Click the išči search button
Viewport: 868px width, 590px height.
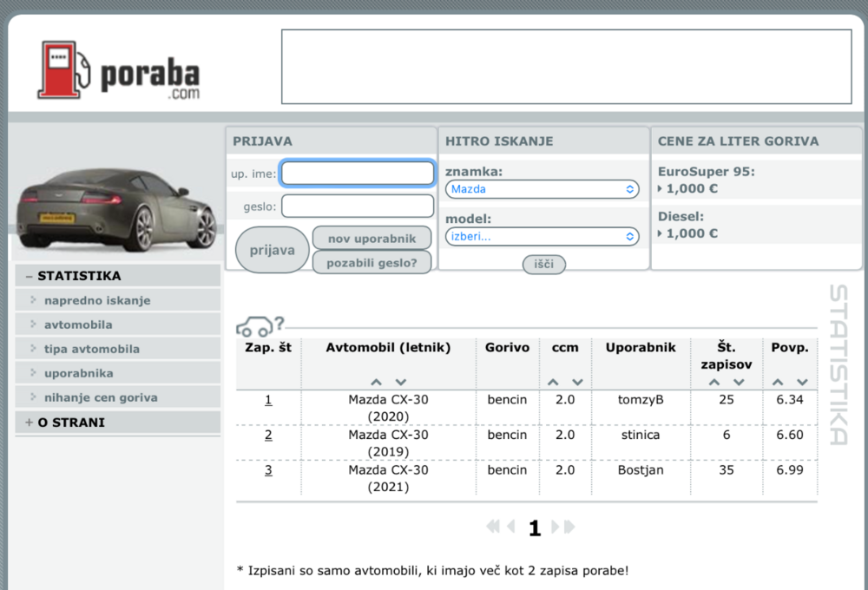pos(544,265)
